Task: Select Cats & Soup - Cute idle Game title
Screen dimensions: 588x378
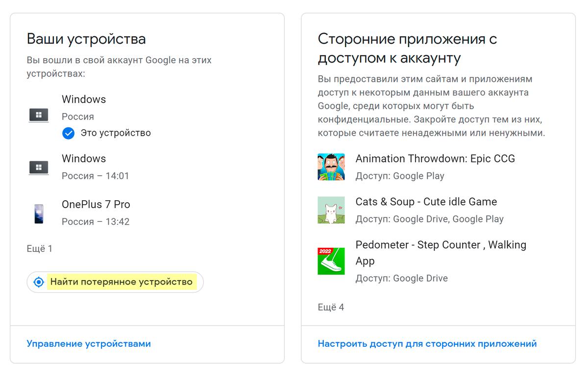Action: pos(426,202)
